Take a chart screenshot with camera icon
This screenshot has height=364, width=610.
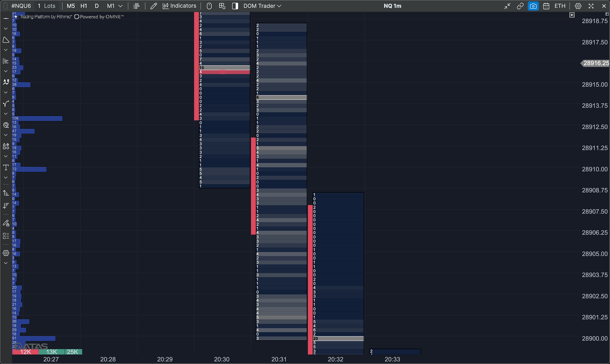click(x=533, y=6)
